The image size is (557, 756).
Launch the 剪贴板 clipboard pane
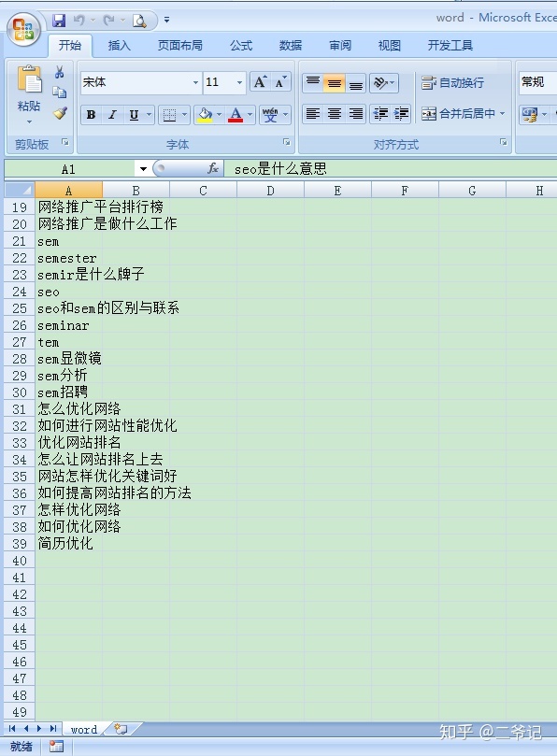65,142
